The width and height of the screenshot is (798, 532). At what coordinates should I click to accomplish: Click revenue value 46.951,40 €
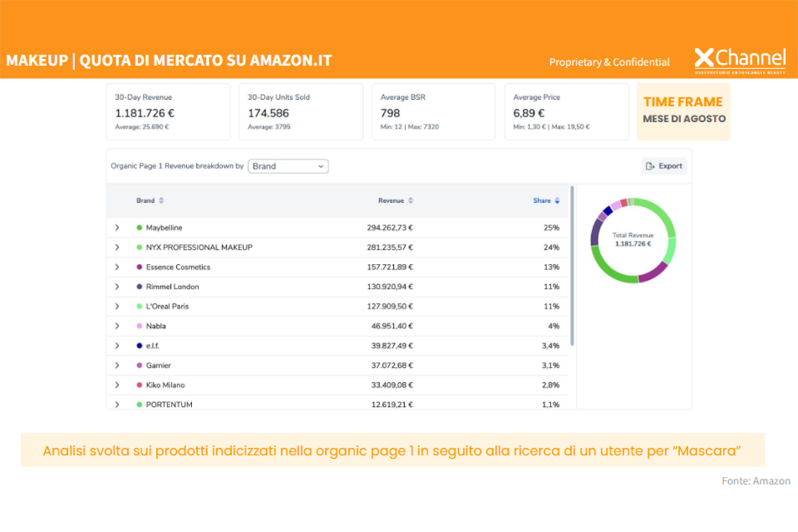pyautogui.click(x=392, y=326)
